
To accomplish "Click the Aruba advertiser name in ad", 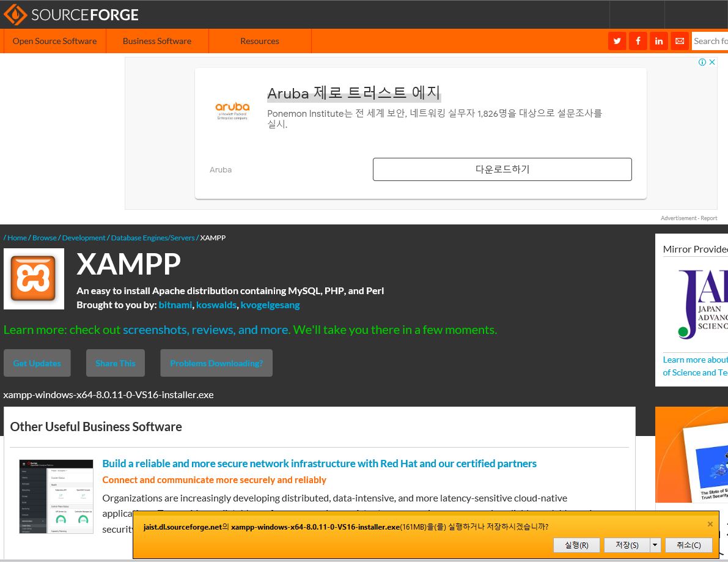I will (x=221, y=170).
